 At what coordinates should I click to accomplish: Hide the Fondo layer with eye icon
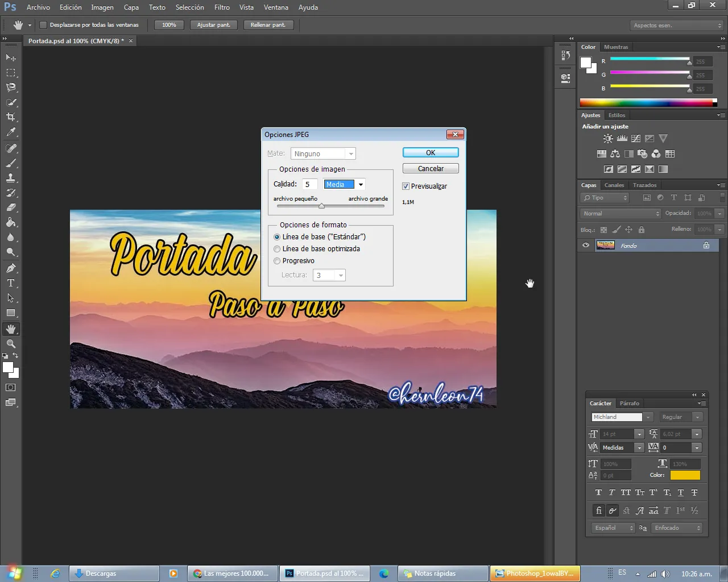click(586, 246)
